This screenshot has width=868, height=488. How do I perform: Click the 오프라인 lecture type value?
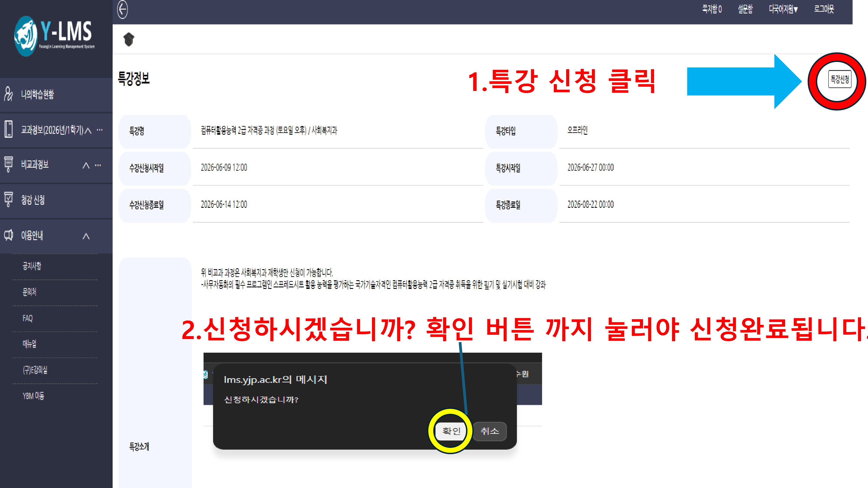click(577, 130)
